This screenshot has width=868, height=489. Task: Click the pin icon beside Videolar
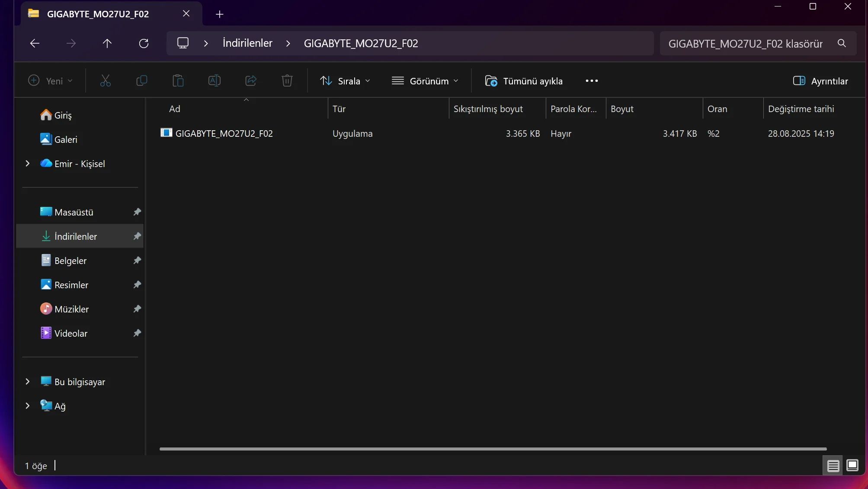[x=137, y=333]
